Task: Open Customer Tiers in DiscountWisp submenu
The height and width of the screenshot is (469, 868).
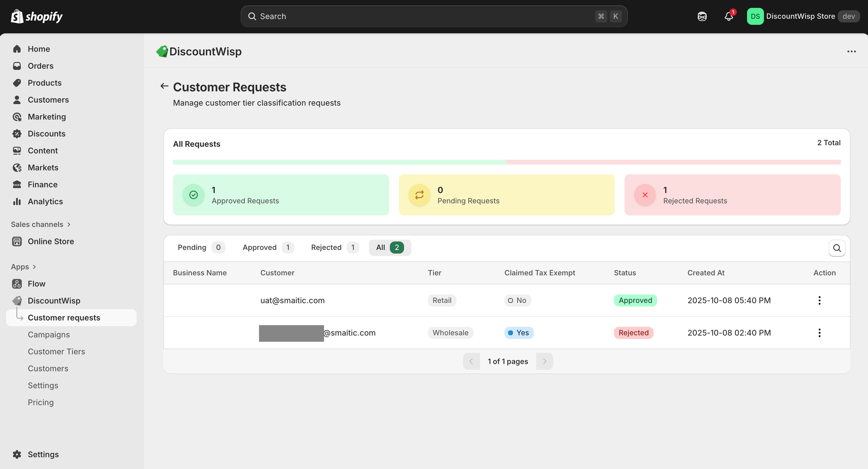Action: tap(56, 351)
